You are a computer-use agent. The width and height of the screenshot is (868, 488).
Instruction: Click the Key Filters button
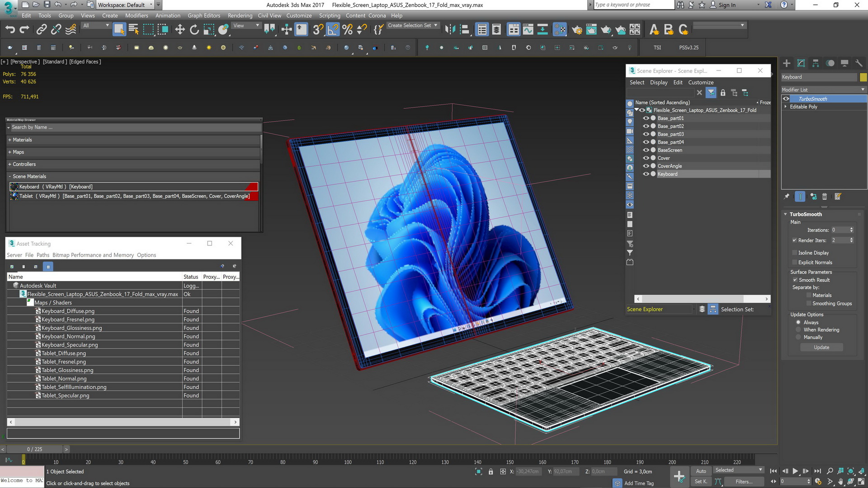pyautogui.click(x=743, y=482)
